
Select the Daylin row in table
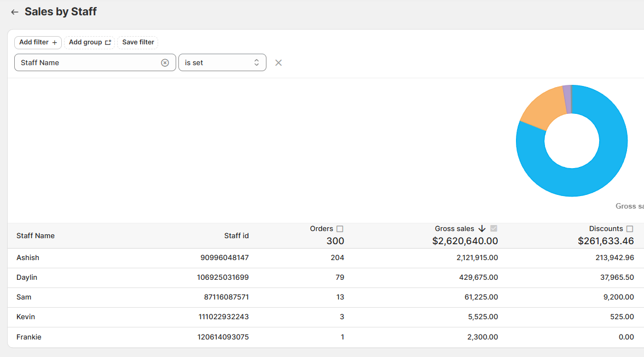pos(27,278)
